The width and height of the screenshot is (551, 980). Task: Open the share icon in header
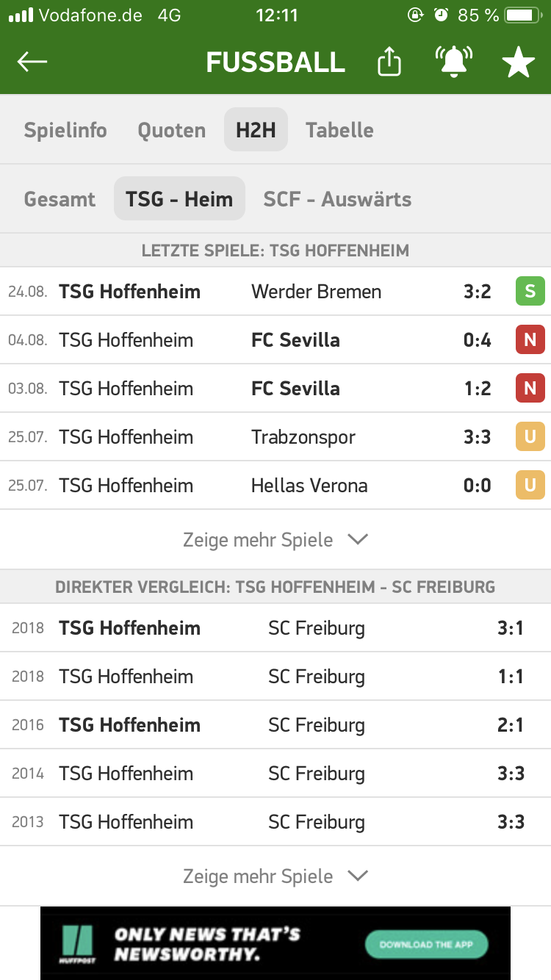(x=389, y=62)
